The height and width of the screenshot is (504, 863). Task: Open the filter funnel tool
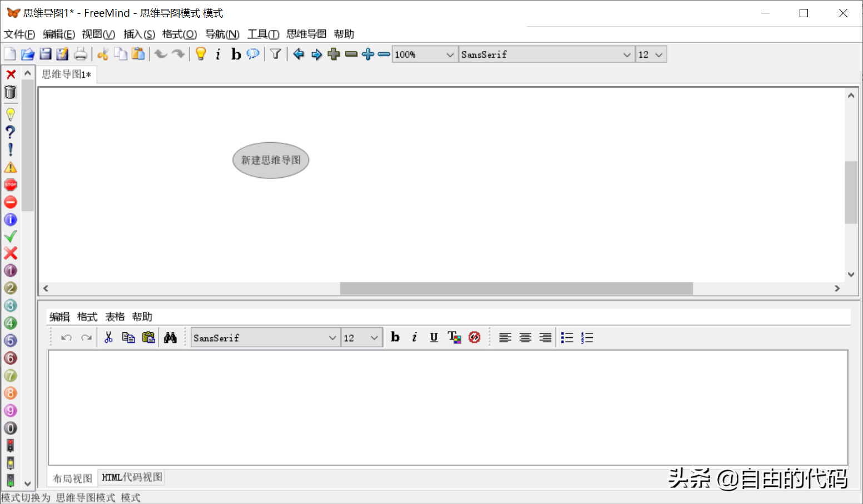pos(275,54)
